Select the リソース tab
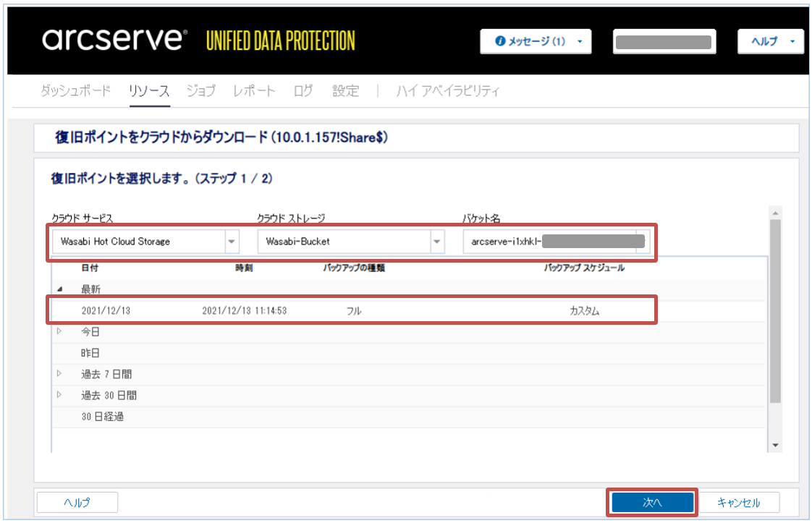 coord(149,90)
